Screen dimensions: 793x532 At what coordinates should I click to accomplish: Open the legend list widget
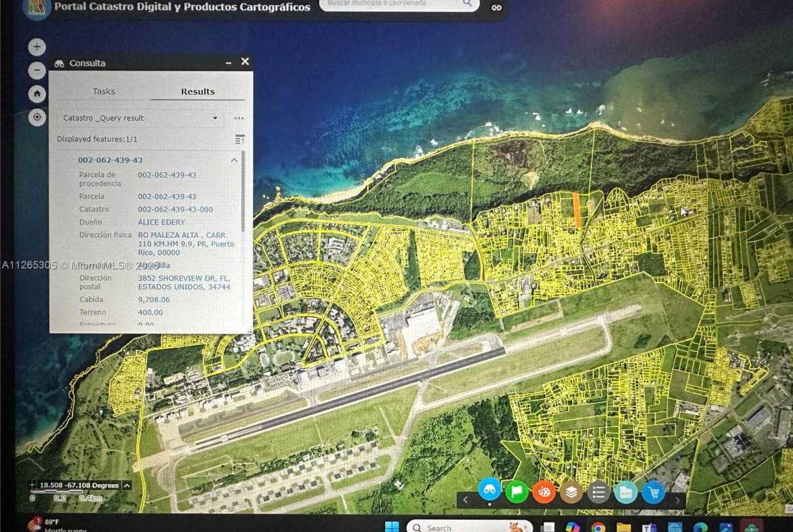click(x=598, y=492)
